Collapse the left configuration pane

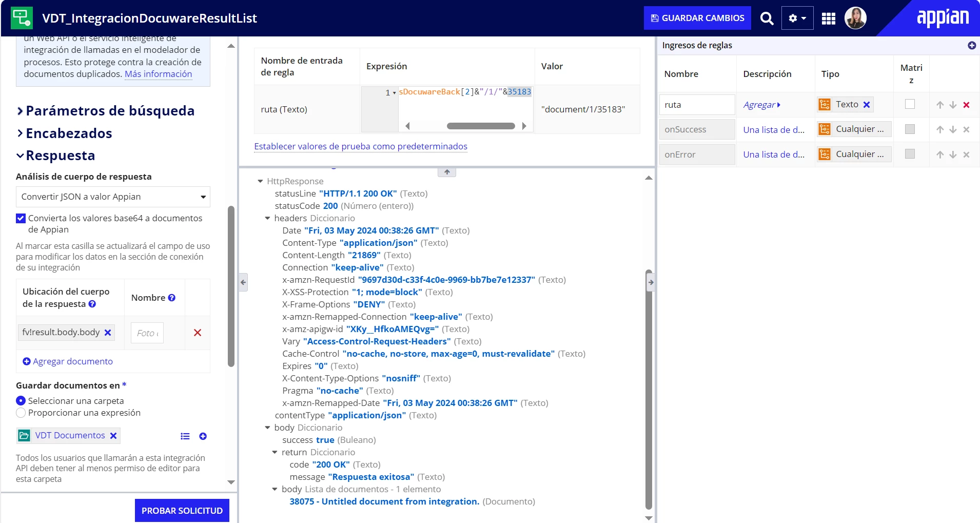coord(243,282)
